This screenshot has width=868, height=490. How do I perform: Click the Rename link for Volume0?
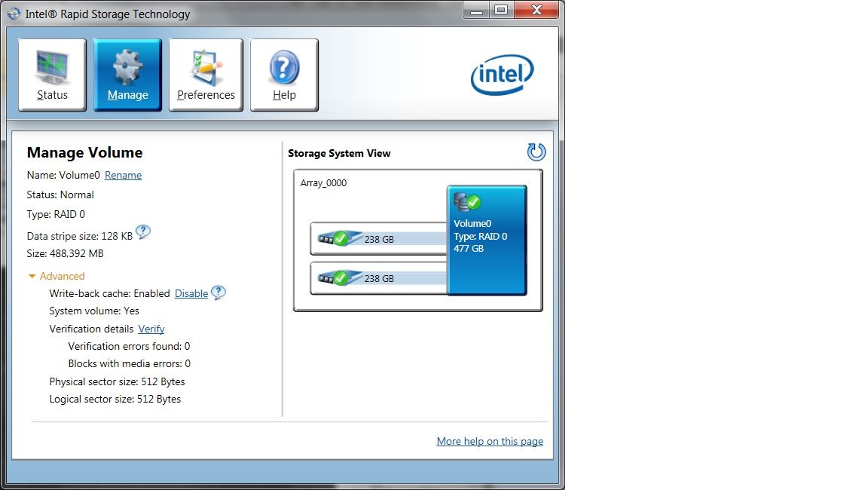pyautogui.click(x=123, y=175)
